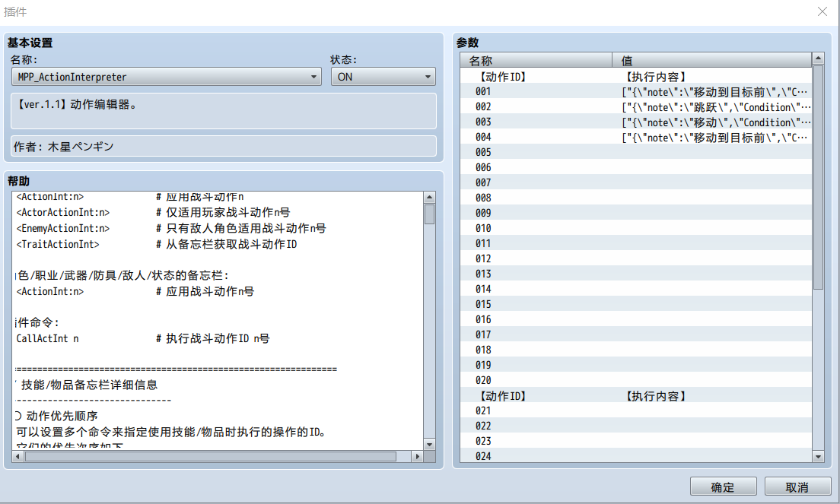The image size is (840, 504).
Task: Select parameter row 018
Action: pyautogui.click(x=636, y=350)
